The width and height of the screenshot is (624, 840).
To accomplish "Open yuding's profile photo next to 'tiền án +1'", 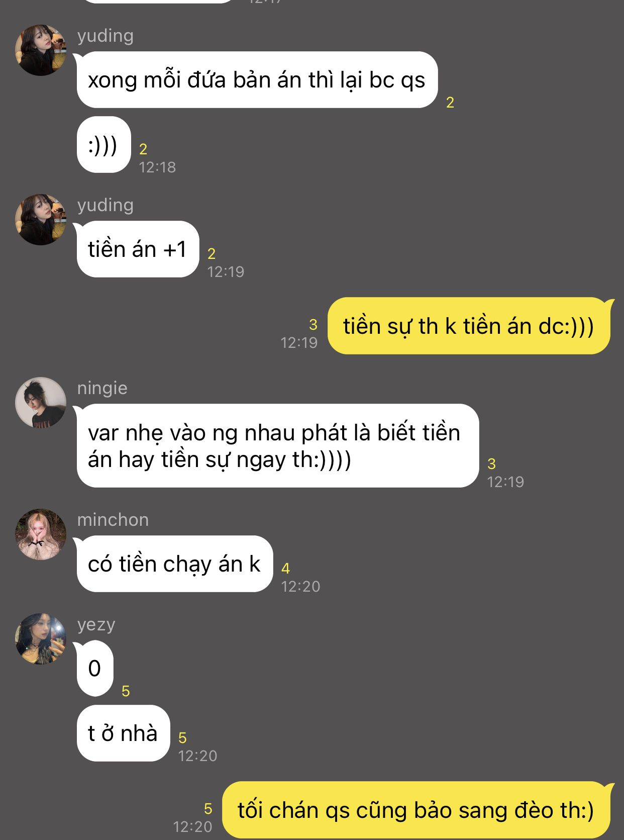I will [41, 220].
